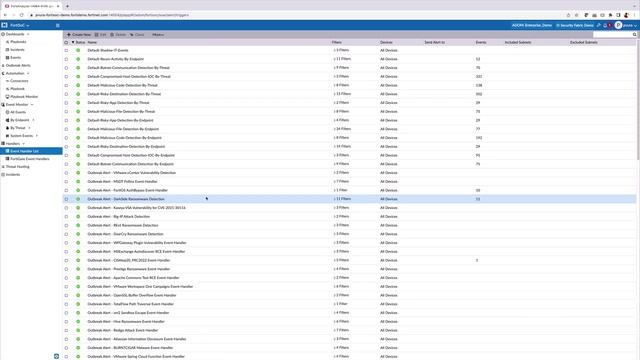Image resolution: width=640 pixels, height=360 pixels.
Task: Select the Outbreak Alert Kaseya VSA Vulnerability row
Action: (x=349, y=208)
